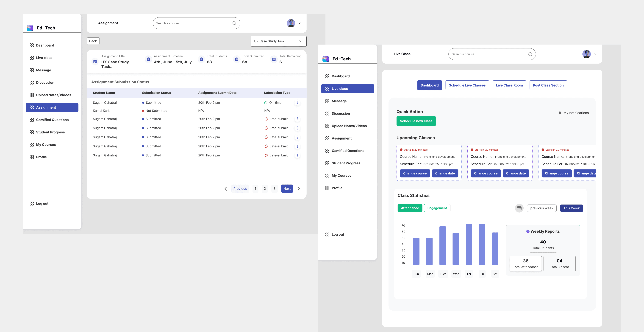This screenshot has height=332, width=644.
Task: Click search magnifier icon in Live Class header
Action: pos(530,54)
